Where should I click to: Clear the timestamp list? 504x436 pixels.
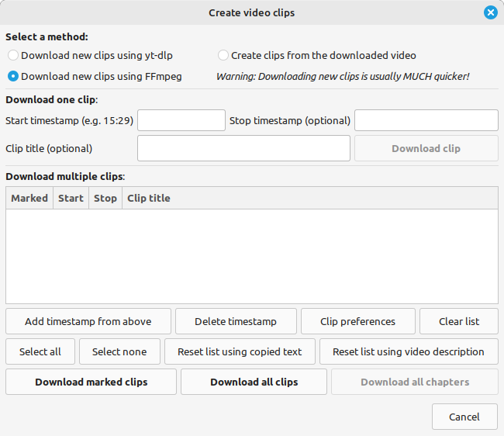click(x=459, y=321)
